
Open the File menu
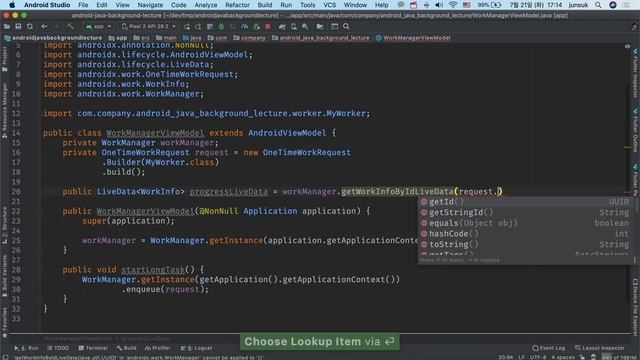pyautogui.click(x=83, y=5)
